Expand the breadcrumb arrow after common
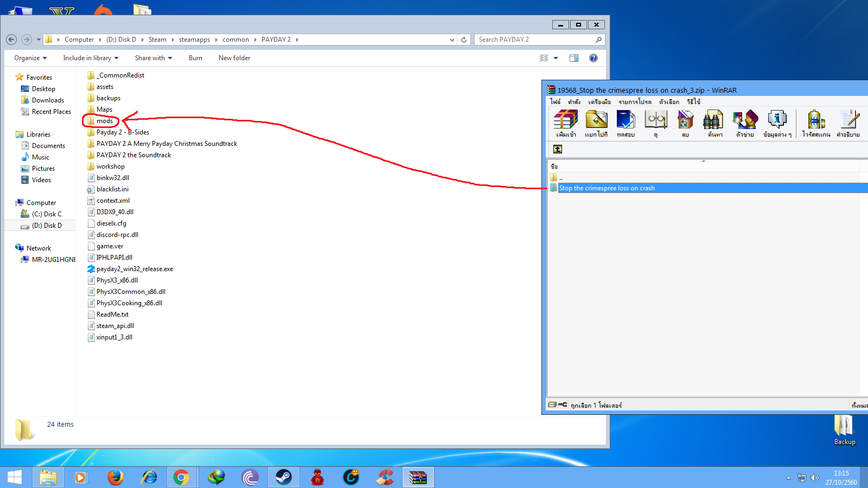The width and height of the screenshot is (868, 488). [255, 40]
